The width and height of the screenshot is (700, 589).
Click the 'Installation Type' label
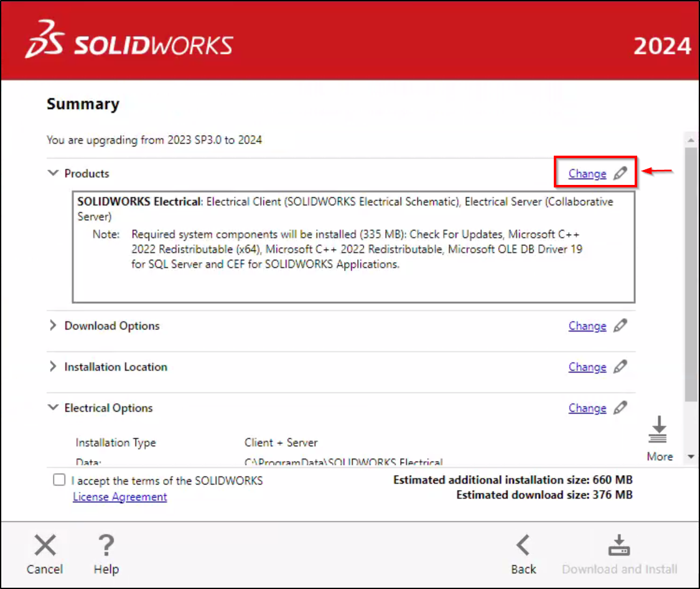pos(116,443)
